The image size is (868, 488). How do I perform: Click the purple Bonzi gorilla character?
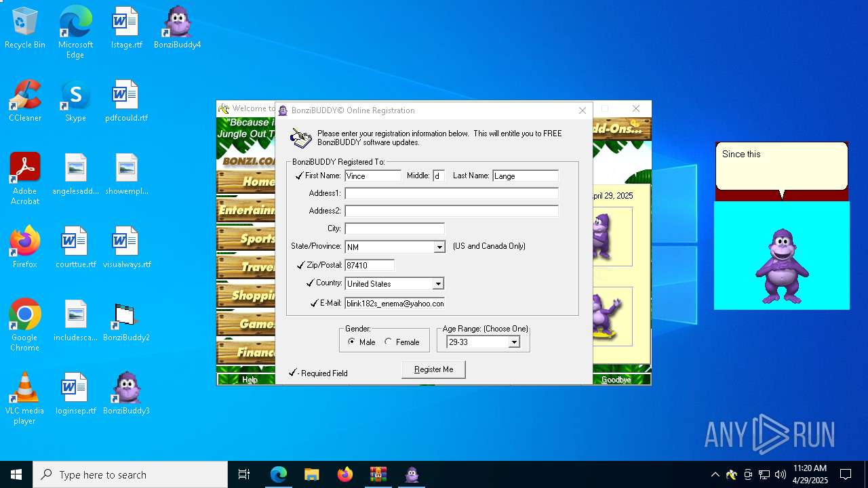point(782,266)
